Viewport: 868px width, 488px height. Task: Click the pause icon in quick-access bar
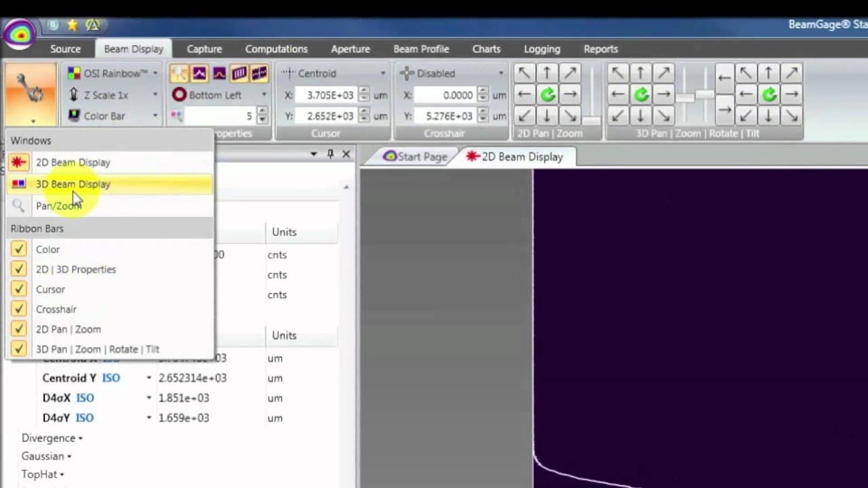pos(53,25)
